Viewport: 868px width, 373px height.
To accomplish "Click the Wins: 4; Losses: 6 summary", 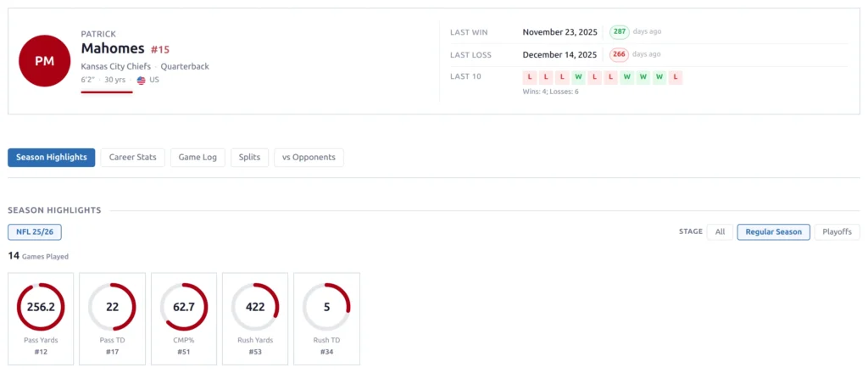I will pyautogui.click(x=550, y=92).
